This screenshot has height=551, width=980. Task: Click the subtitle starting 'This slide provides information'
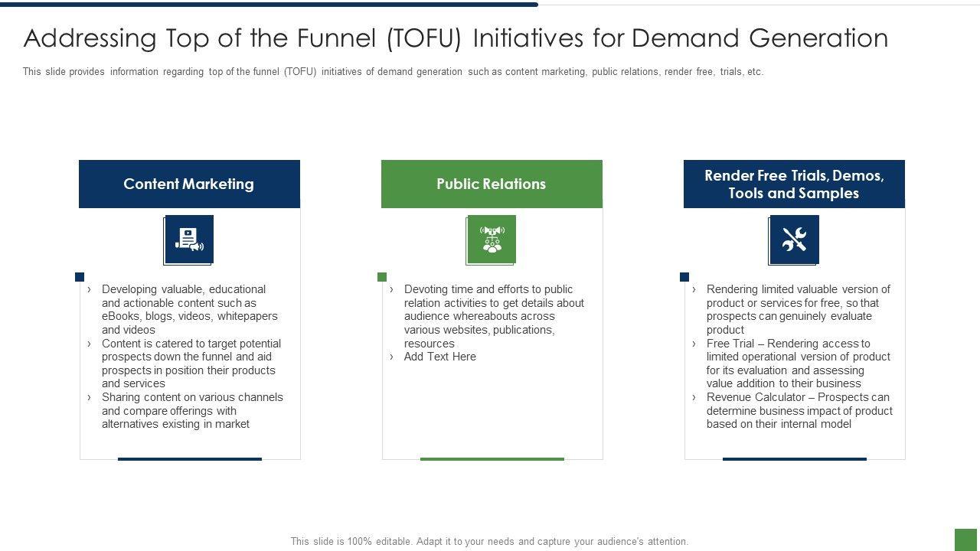[x=393, y=72]
